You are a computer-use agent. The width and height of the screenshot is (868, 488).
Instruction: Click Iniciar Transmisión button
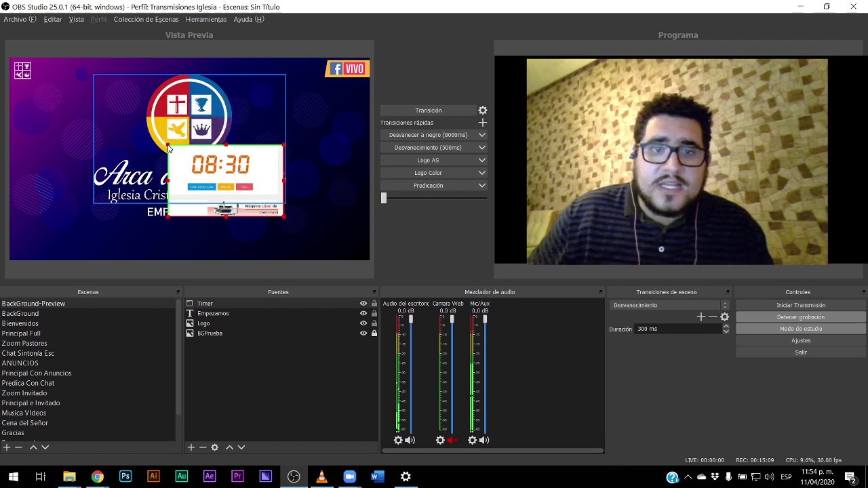tap(801, 306)
